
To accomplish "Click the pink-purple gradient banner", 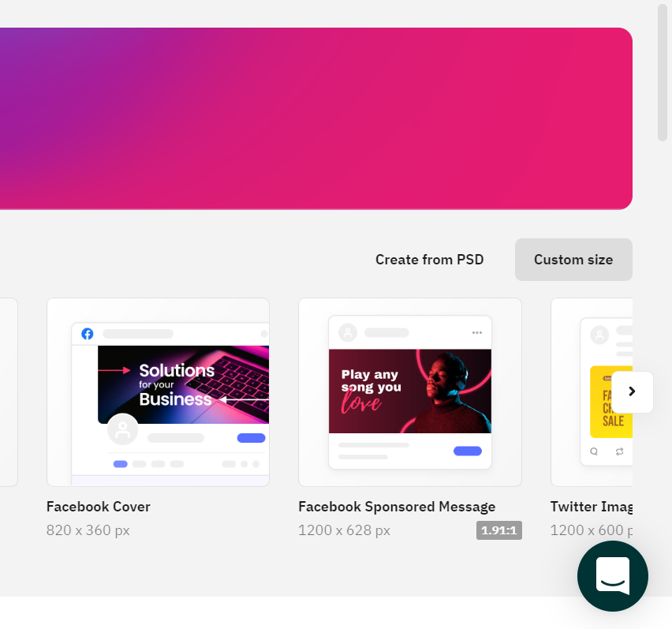I will [315, 118].
